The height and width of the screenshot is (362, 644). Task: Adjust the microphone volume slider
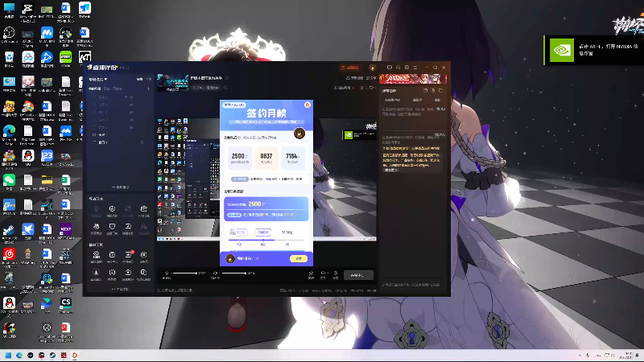coord(185,274)
